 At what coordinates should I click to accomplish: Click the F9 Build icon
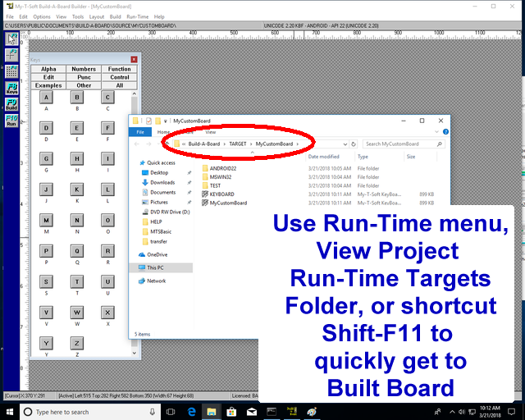11,104
